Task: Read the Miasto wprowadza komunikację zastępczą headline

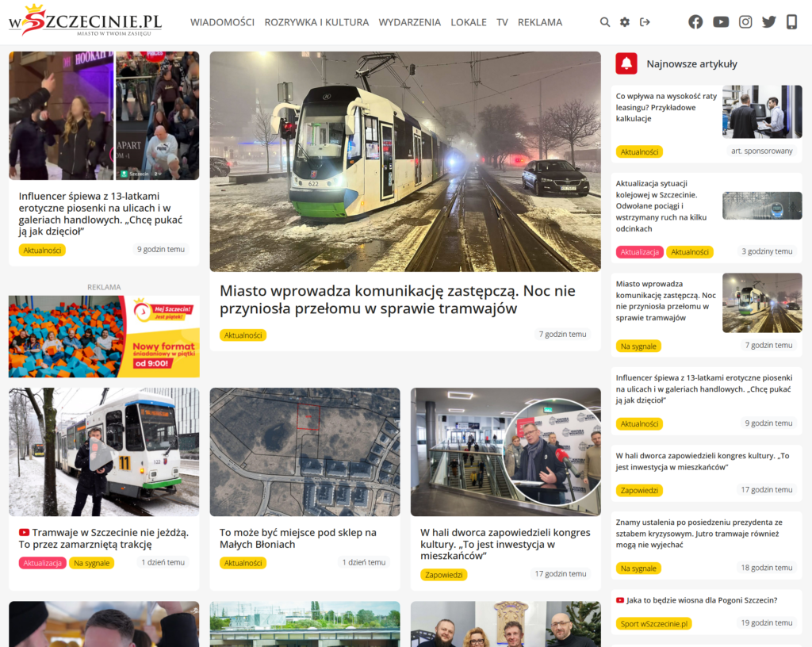Action: pyautogui.click(x=397, y=299)
